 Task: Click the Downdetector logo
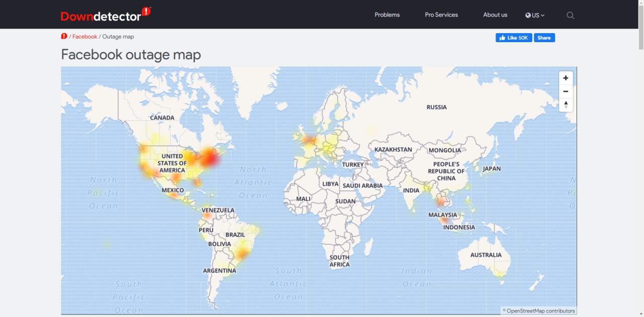(x=106, y=15)
